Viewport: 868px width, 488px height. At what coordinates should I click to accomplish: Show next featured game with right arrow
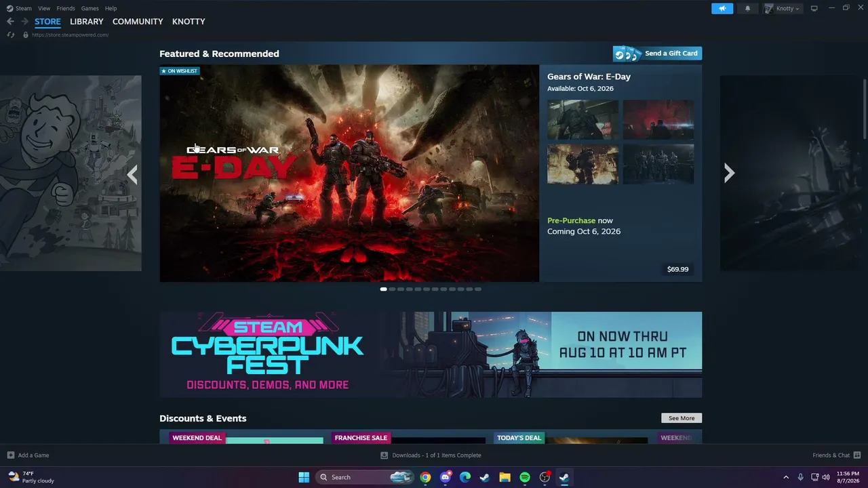729,173
